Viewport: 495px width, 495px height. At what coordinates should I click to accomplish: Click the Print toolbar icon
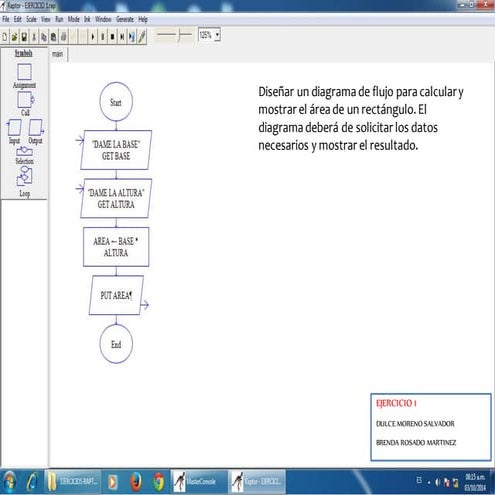63,37
